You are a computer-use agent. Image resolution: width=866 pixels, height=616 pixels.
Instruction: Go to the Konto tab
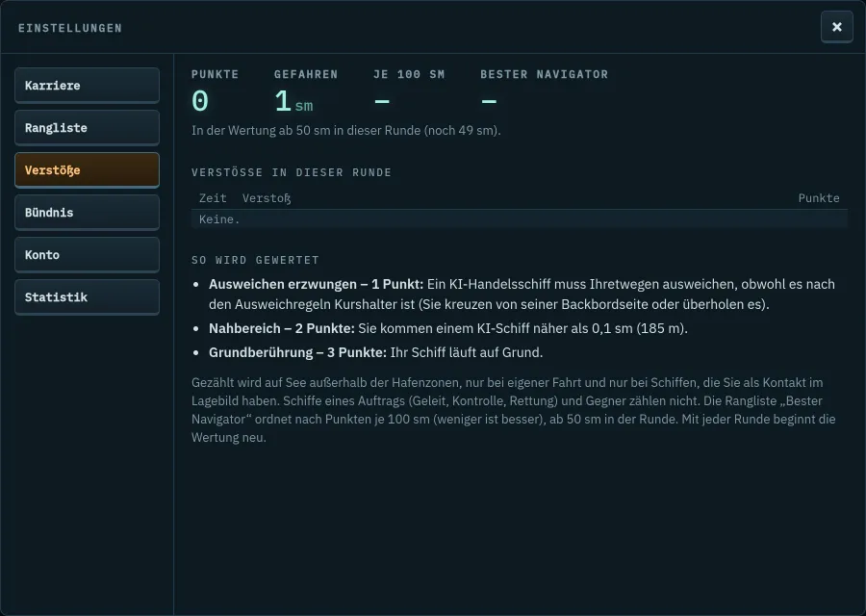click(x=87, y=255)
